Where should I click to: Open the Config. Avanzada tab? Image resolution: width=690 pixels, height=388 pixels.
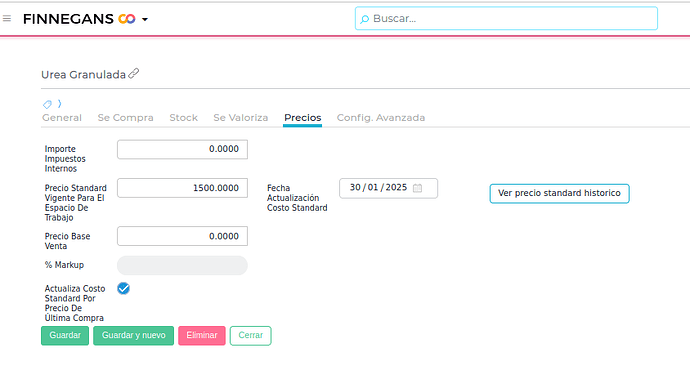point(381,118)
